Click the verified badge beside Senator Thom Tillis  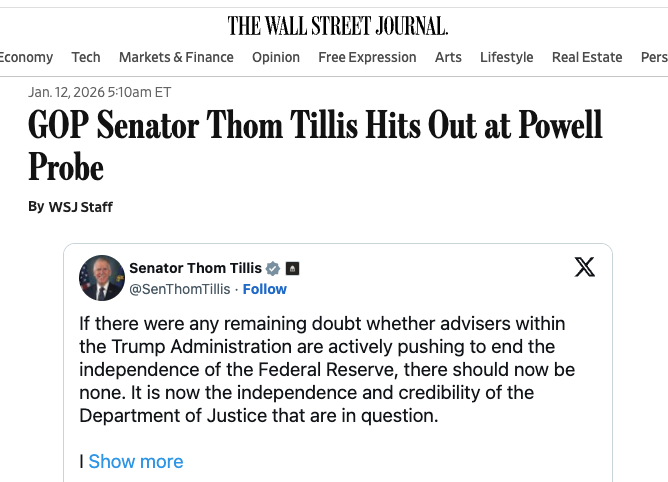click(x=272, y=268)
